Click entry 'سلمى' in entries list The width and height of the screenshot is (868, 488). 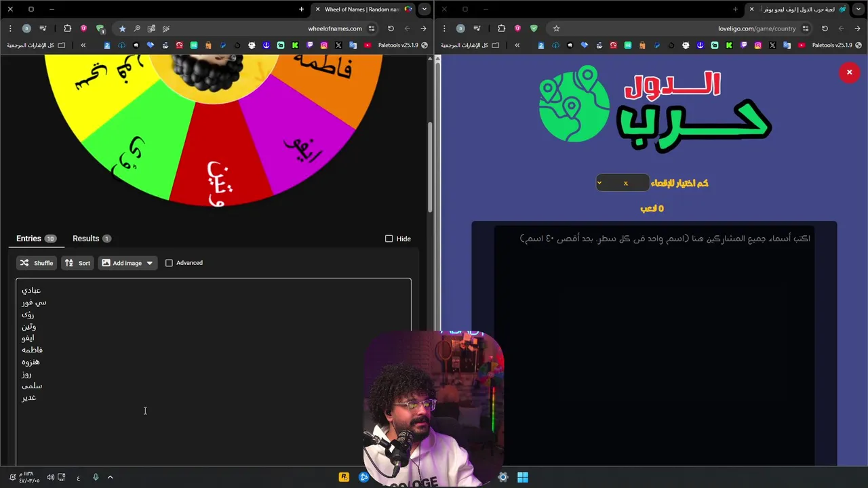tap(32, 386)
